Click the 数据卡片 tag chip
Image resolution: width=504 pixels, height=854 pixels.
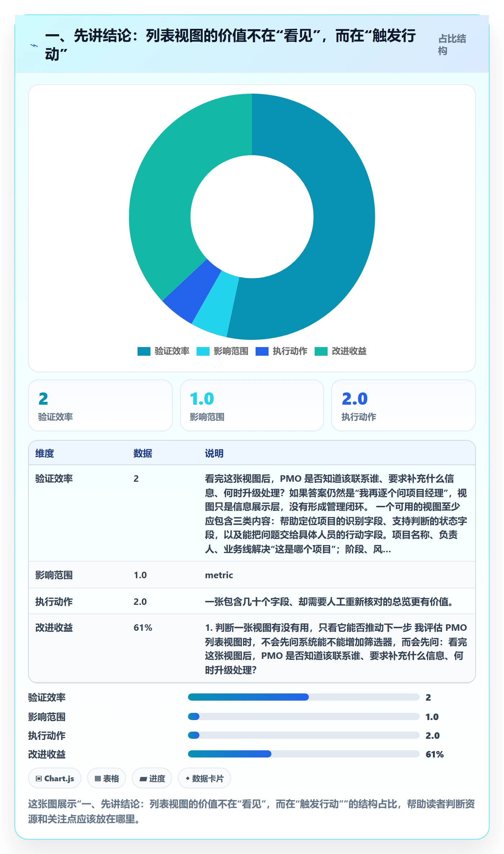pyautogui.click(x=204, y=778)
